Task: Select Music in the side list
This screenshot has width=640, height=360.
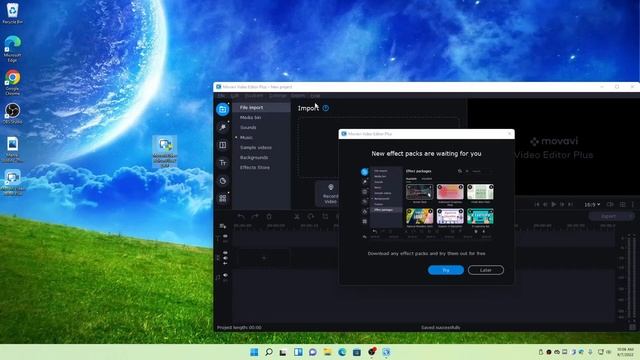Action: click(246, 138)
